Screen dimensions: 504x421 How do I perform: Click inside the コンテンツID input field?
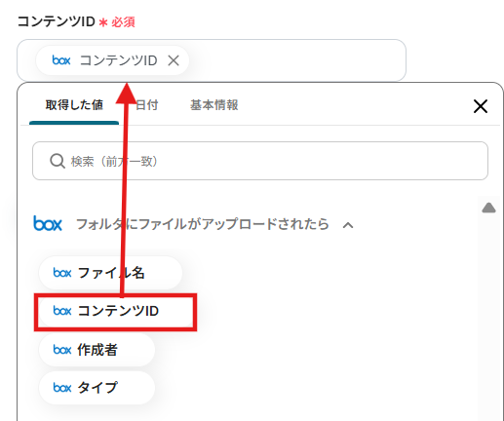point(212,60)
